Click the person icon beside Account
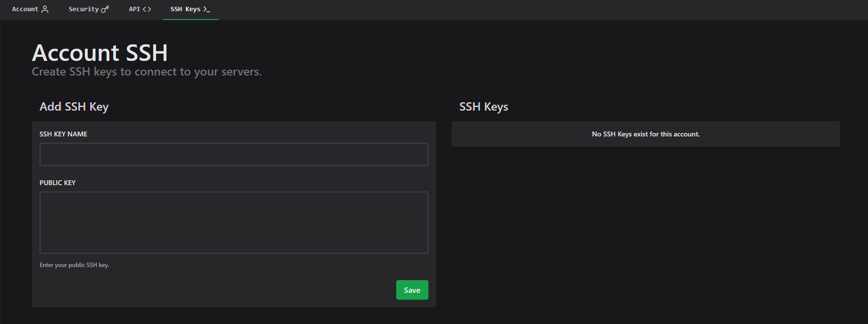This screenshot has height=324, width=868. pos(45,9)
